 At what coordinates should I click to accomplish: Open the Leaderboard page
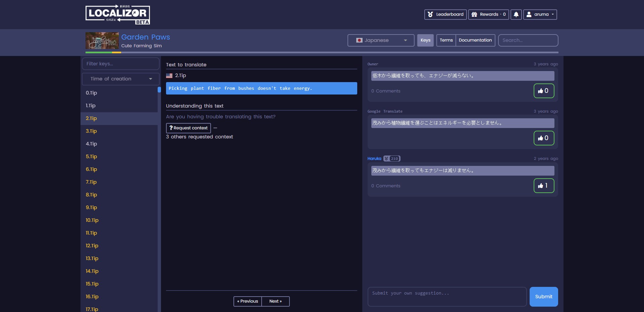point(445,14)
